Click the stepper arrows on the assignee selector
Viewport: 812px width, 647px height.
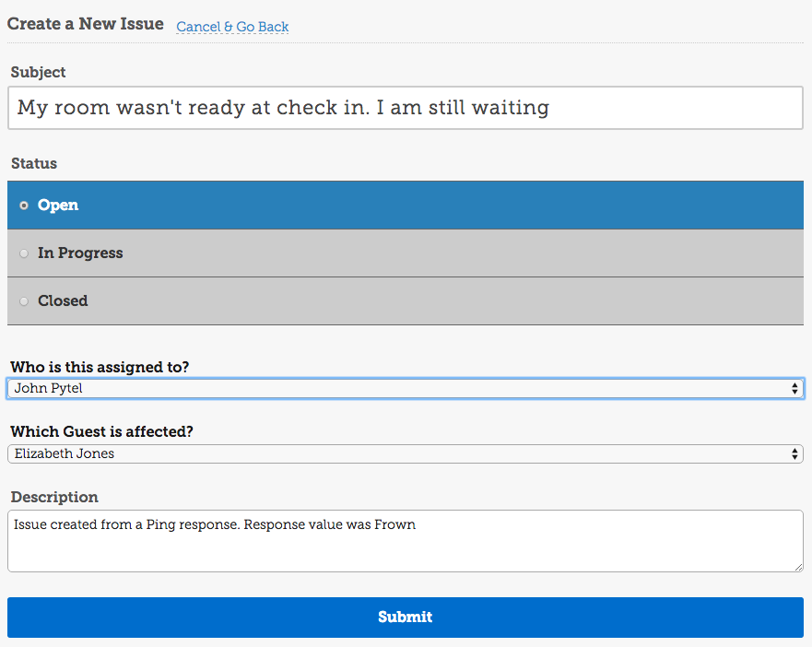[x=796, y=388]
